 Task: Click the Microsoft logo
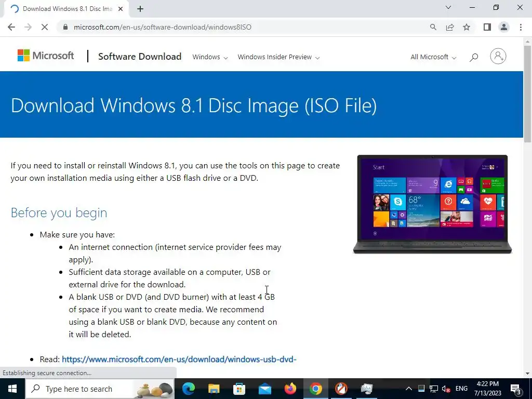(46, 56)
